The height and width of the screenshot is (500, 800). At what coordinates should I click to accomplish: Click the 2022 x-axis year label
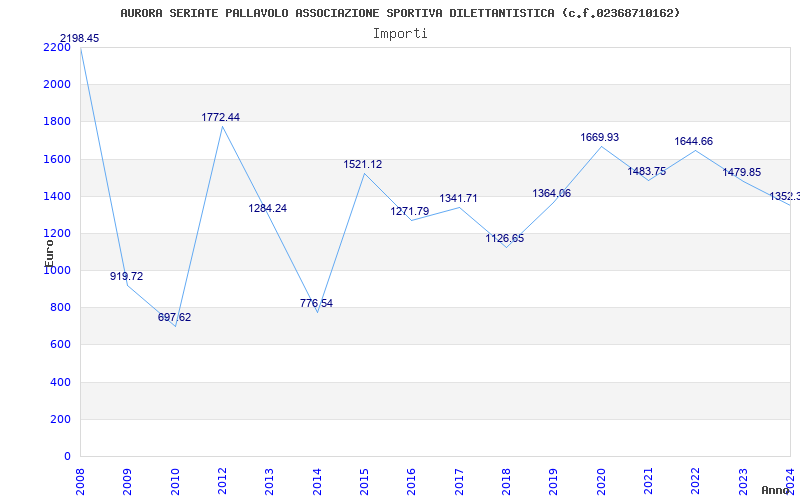pos(696,481)
